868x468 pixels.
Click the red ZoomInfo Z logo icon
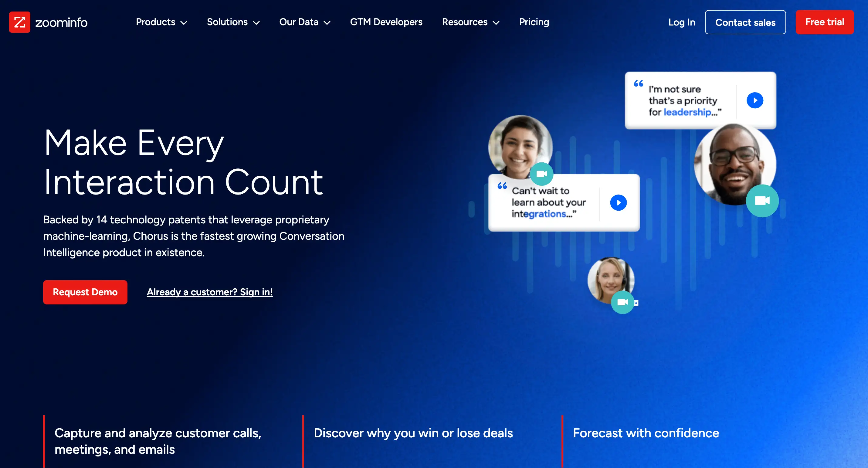pyautogui.click(x=19, y=22)
